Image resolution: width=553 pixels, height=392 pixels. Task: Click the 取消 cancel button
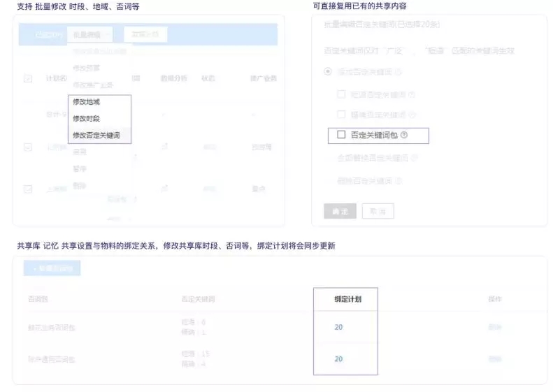378,211
